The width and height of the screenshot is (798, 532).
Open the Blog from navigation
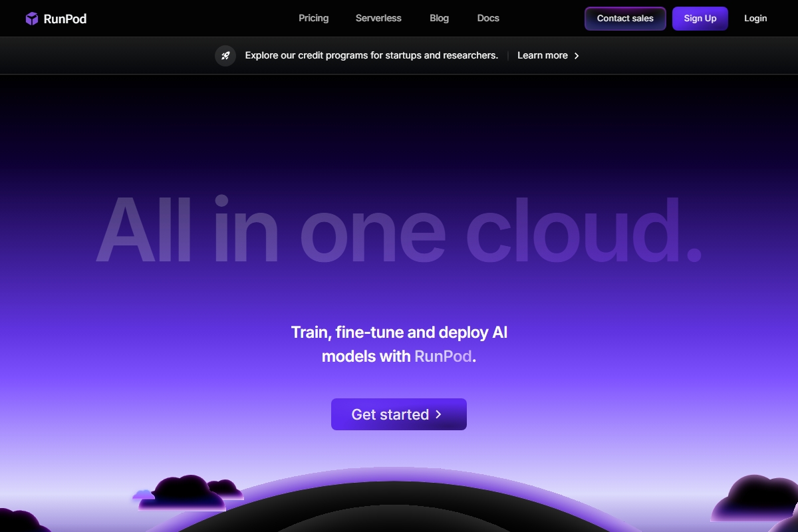point(439,19)
